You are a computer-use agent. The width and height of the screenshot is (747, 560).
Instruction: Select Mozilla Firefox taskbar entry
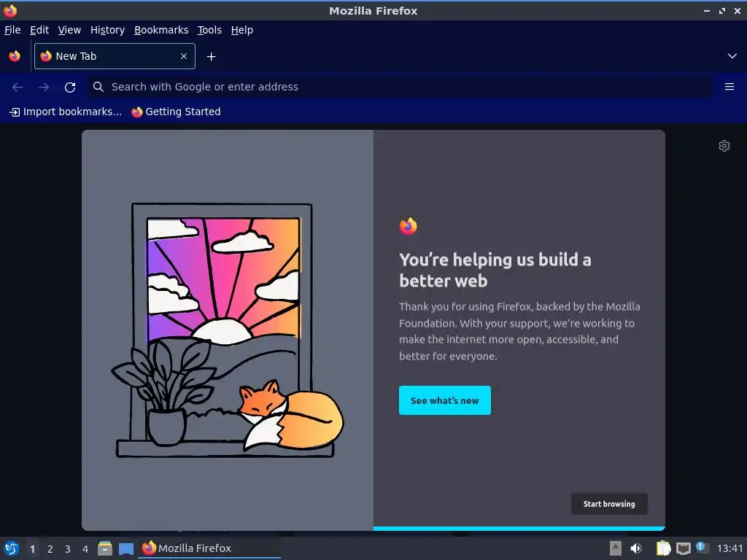209,548
